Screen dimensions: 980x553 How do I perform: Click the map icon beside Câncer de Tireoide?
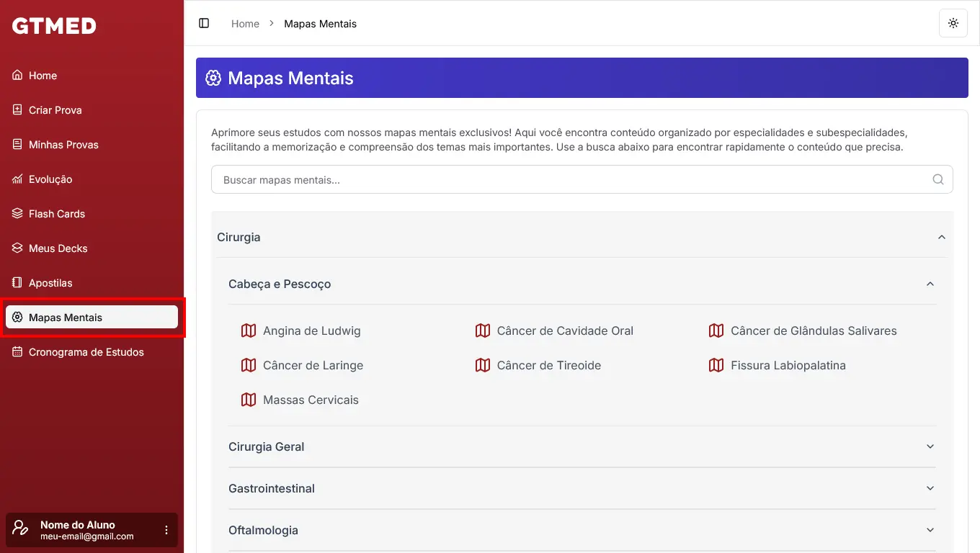click(x=483, y=366)
